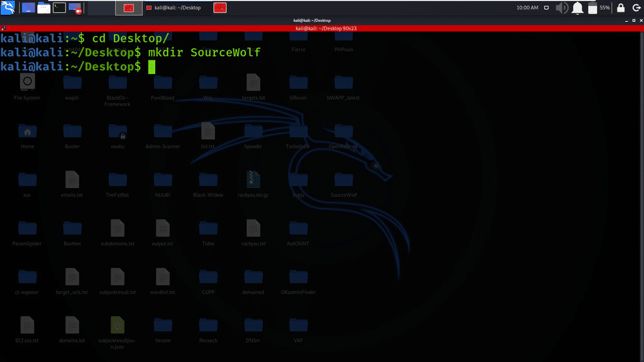
Task: Select the first red window button in the taskbar
Action: click(x=129, y=8)
